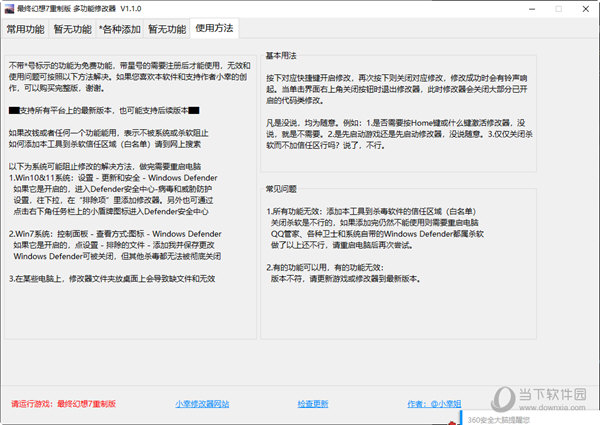The image size is (600, 425).
Task: Click the 360安全大脑提醒您 popup notification
Action: tap(530, 418)
